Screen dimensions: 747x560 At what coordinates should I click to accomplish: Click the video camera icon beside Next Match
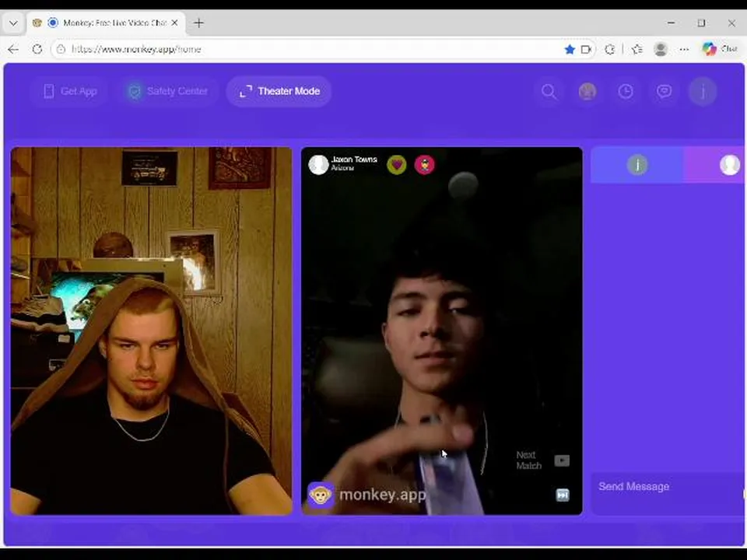coord(562,460)
